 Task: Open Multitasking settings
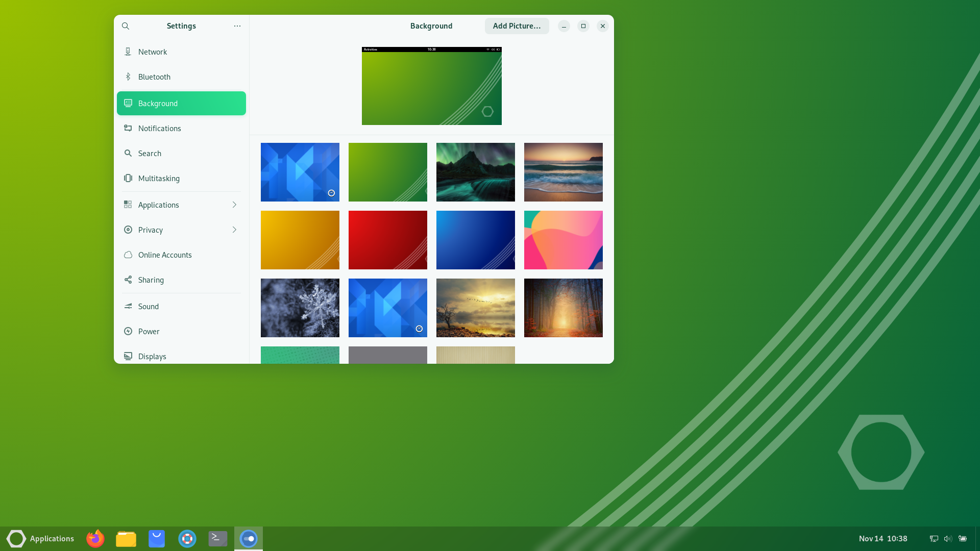point(181,179)
